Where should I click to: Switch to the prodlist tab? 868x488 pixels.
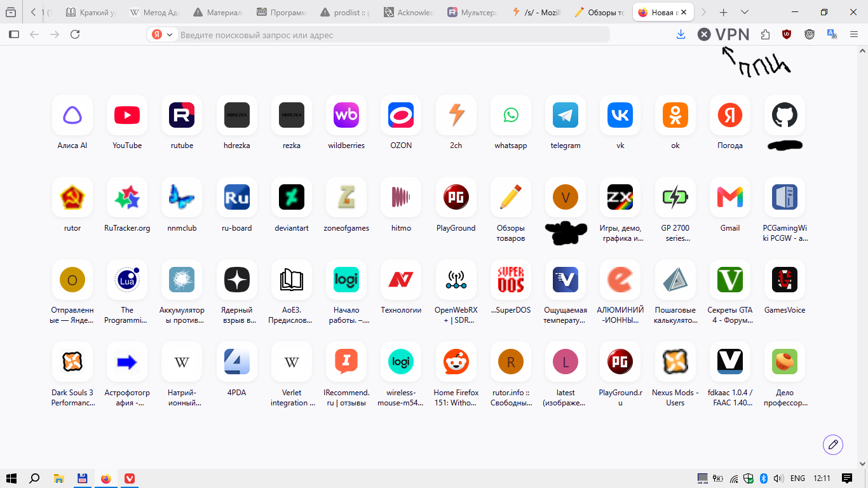click(x=346, y=12)
